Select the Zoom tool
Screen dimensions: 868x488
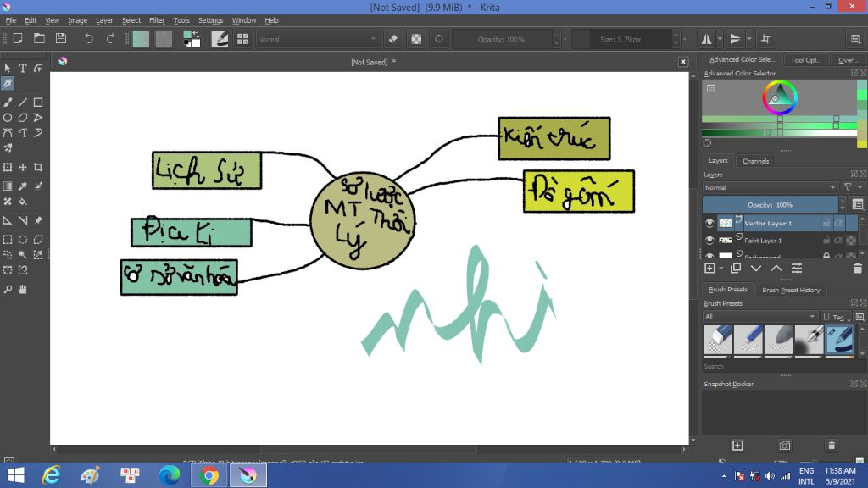(x=8, y=290)
